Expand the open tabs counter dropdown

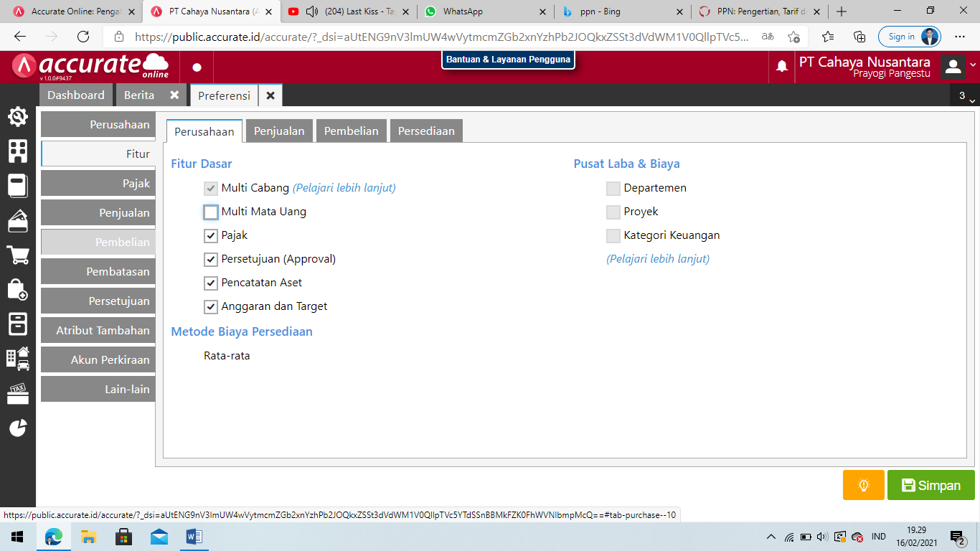(966, 95)
